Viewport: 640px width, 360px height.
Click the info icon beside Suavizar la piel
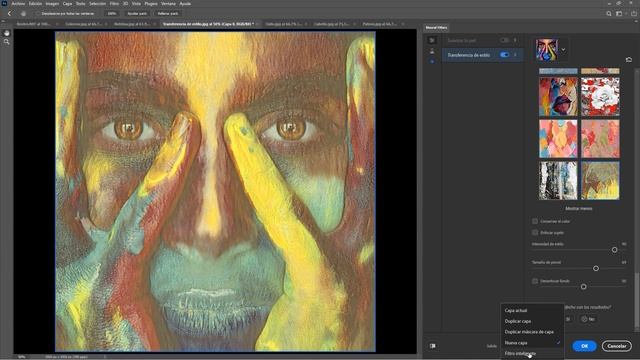coord(515,40)
